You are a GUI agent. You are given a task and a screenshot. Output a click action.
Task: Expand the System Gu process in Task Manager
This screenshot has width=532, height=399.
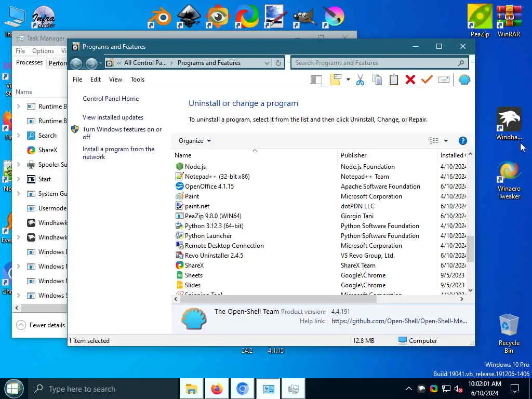pos(19,194)
